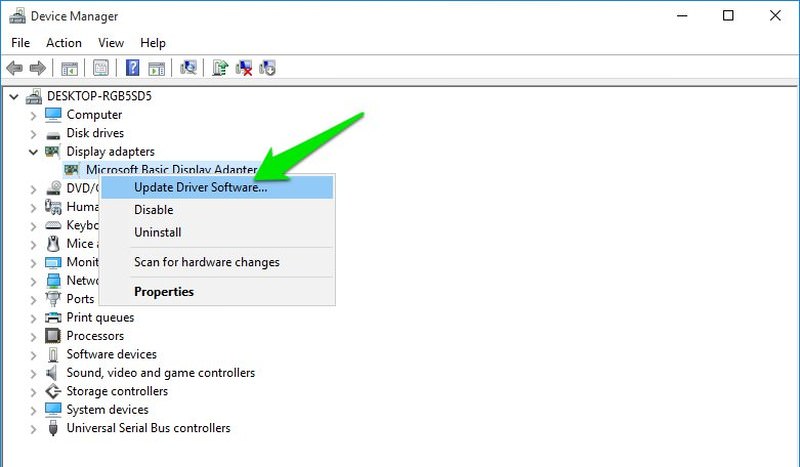Viewport: 800px width, 467px height.
Task: Click the Update driver toolbar icon with green arrow
Action: (220, 67)
